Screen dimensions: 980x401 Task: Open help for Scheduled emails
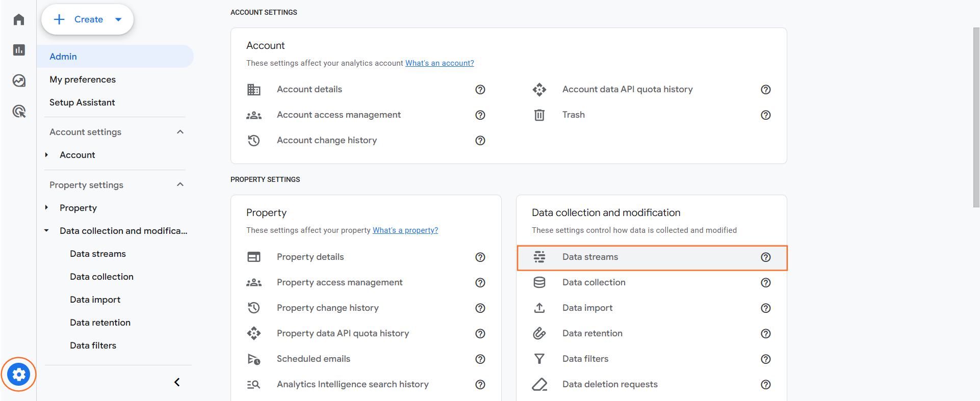click(x=480, y=359)
